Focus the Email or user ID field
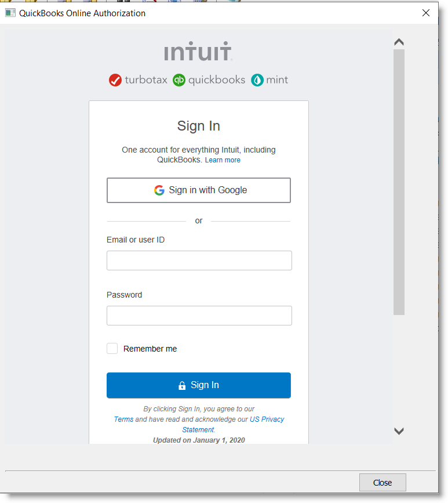Screen dimensions: 448x503 (x=199, y=260)
